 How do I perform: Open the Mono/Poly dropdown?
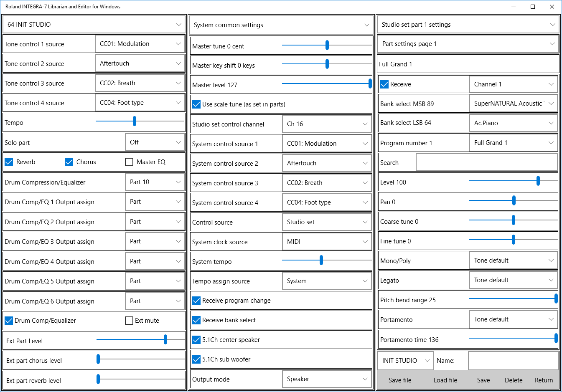[514, 260]
